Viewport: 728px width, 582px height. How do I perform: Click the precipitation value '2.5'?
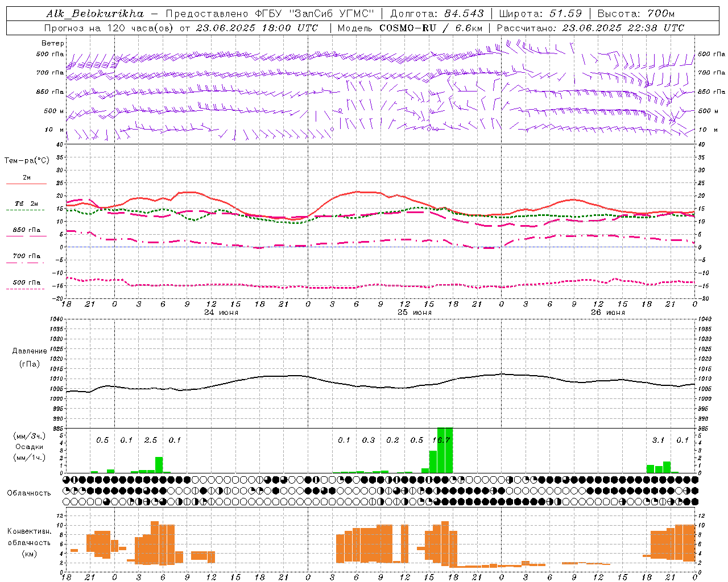tap(151, 440)
